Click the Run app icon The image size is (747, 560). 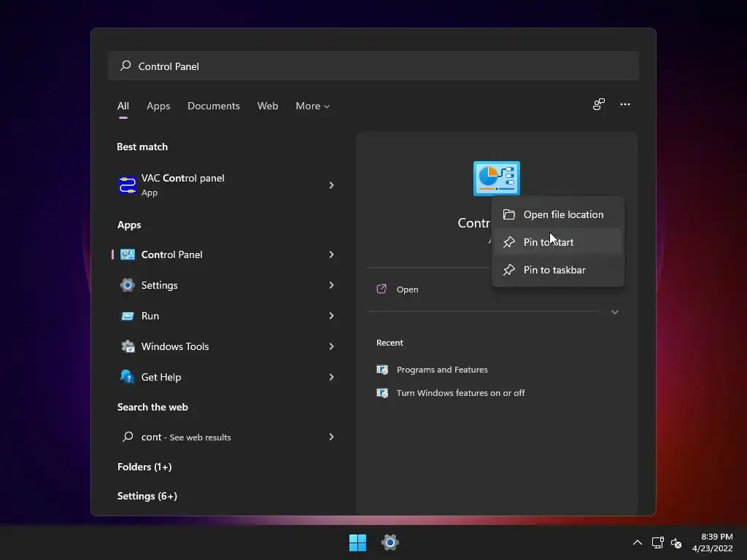click(x=127, y=316)
